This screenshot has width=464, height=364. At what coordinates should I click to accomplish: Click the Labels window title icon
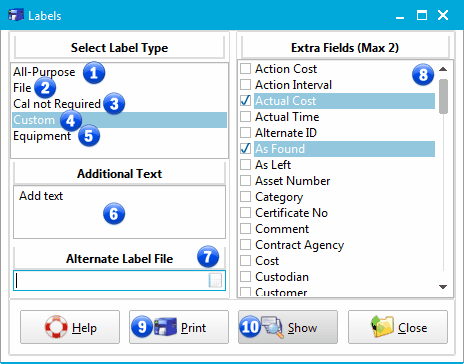tap(16, 15)
